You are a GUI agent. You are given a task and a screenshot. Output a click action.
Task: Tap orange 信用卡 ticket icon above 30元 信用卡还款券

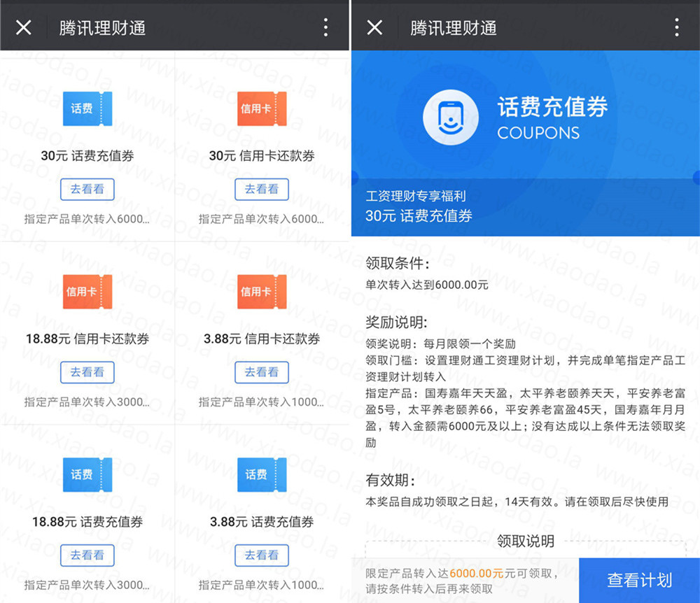click(262, 109)
